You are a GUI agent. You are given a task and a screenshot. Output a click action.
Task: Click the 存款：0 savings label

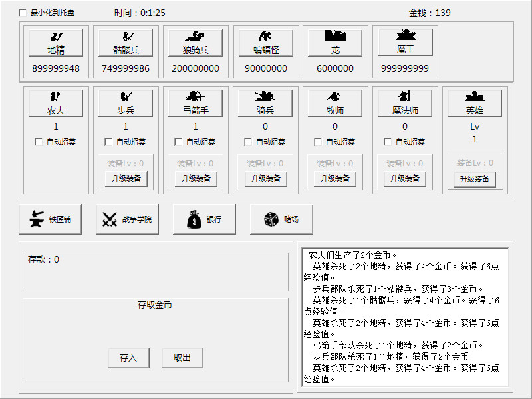43,259
